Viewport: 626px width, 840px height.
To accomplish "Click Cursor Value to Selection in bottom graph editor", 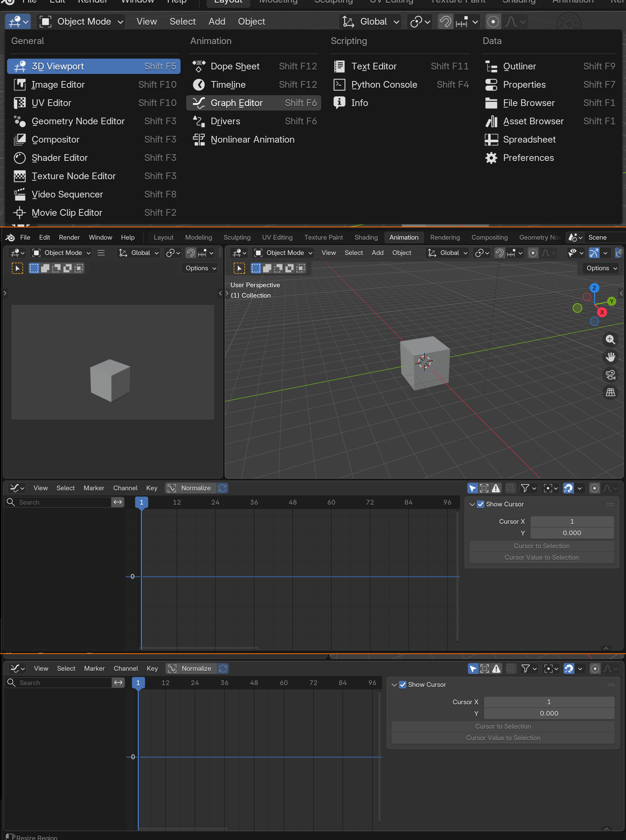I will point(503,738).
